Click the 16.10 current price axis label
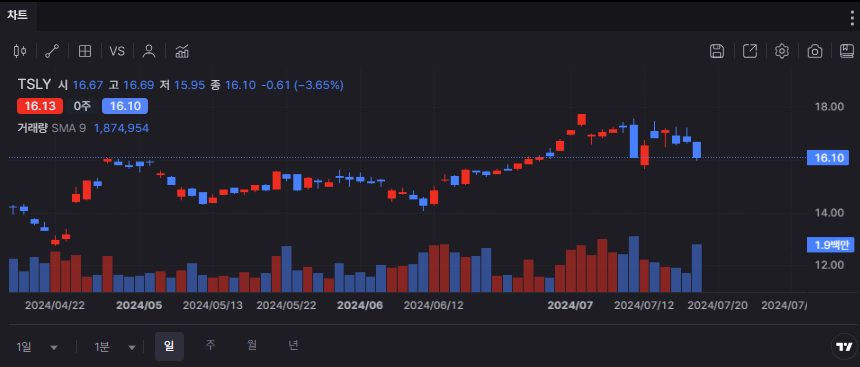The width and height of the screenshot is (860, 367). coord(828,158)
